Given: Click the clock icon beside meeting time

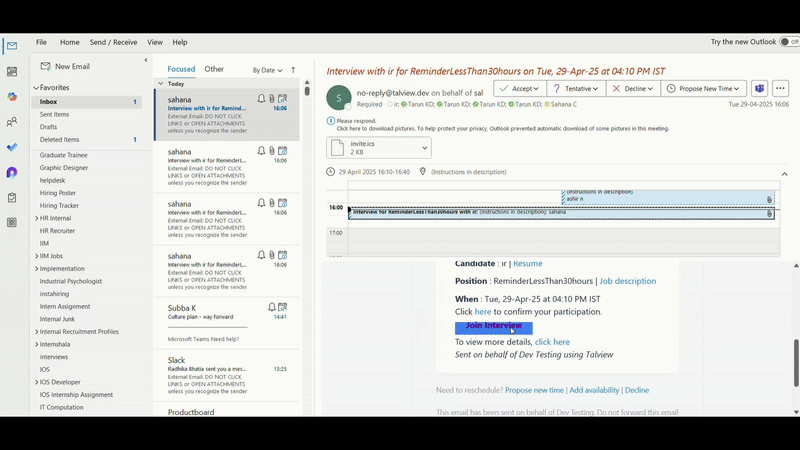Looking at the screenshot, I should click(331, 171).
